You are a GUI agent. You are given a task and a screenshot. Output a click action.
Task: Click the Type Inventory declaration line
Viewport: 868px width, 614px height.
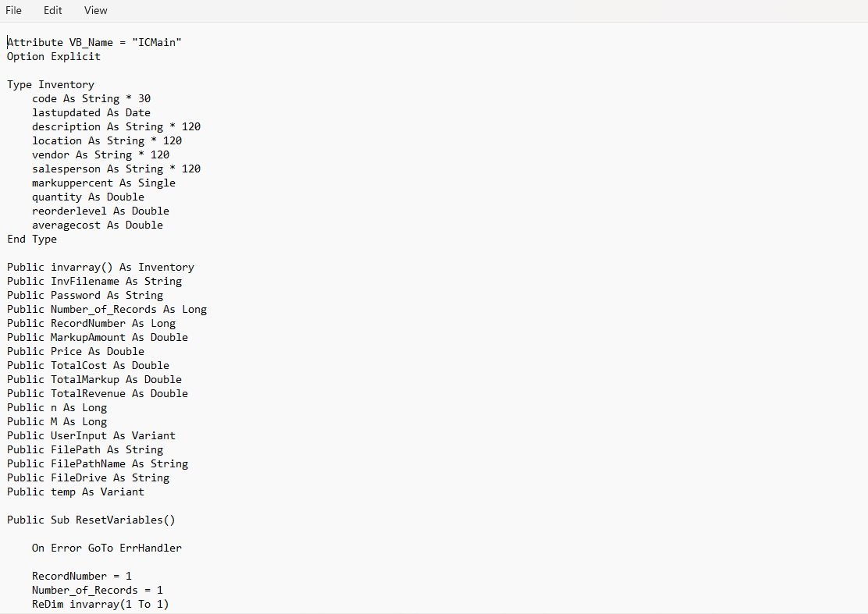[x=50, y=84]
